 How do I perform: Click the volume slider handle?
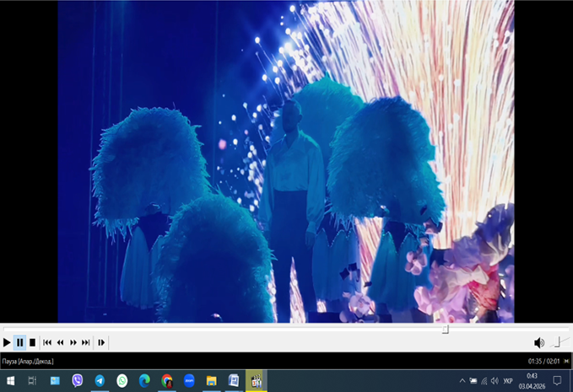[557, 342]
